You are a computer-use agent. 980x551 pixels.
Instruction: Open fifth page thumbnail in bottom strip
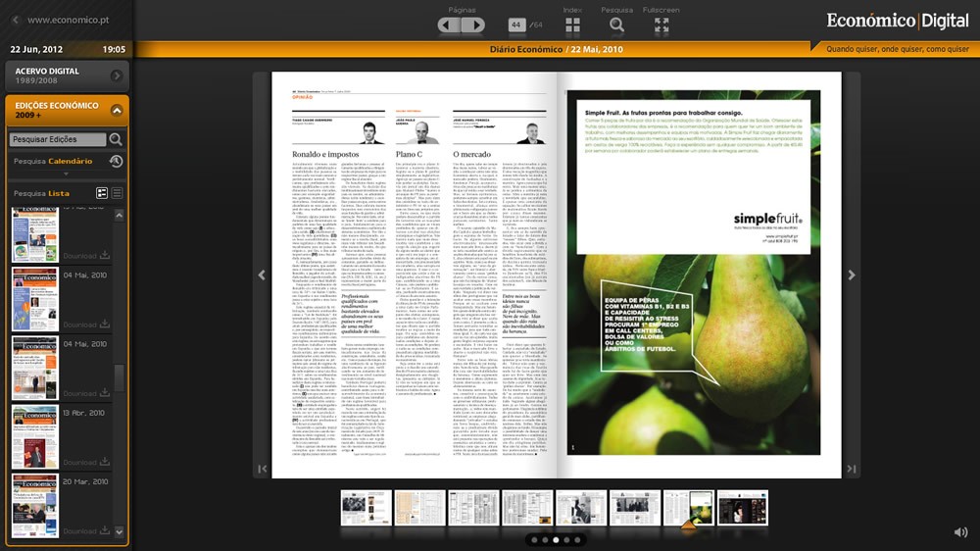click(581, 508)
